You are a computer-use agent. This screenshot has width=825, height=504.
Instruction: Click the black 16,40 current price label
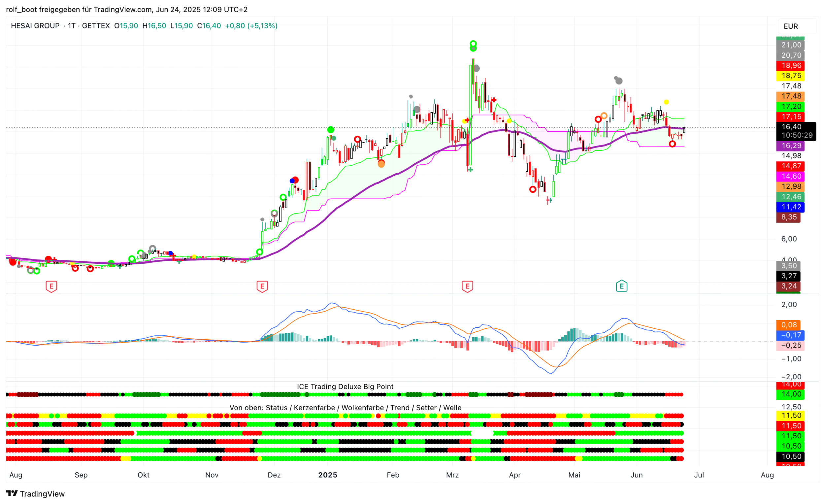[x=792, y=127]
